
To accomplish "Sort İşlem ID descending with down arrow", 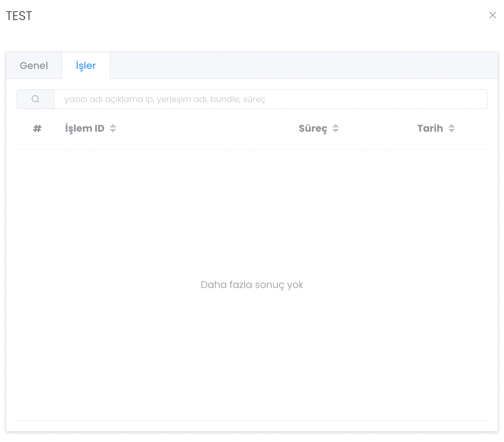I will (x=113, y=131).
